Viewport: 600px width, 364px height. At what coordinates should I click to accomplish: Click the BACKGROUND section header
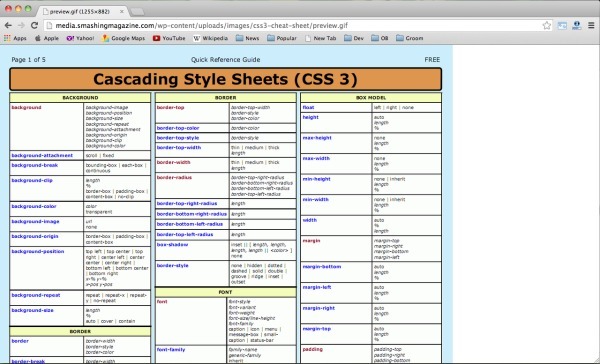[80, 98]
